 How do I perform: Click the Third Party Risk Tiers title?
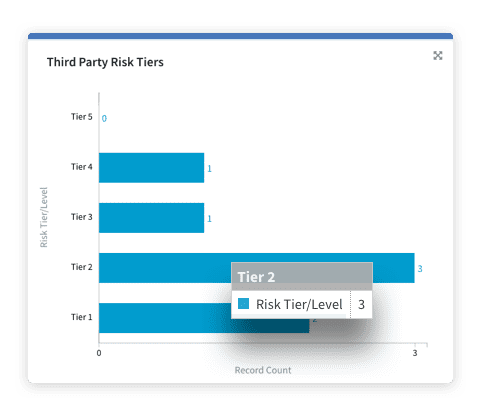click(x=105, y=62)
